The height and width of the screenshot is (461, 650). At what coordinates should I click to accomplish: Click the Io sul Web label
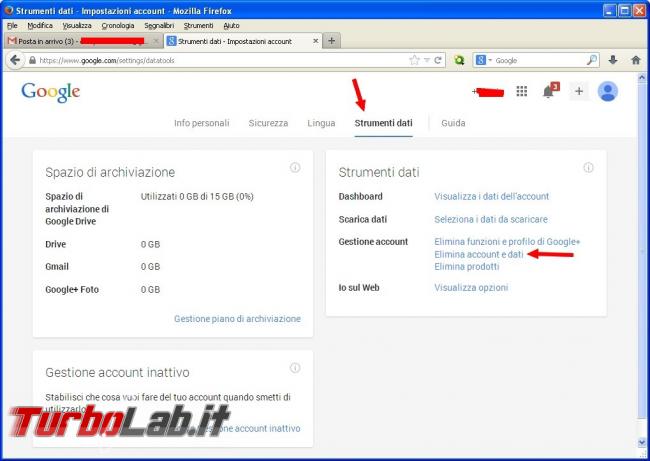point(359,288)
